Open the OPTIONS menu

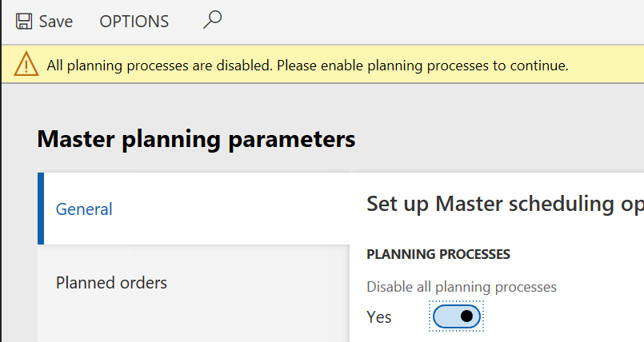tap(134, 22)
